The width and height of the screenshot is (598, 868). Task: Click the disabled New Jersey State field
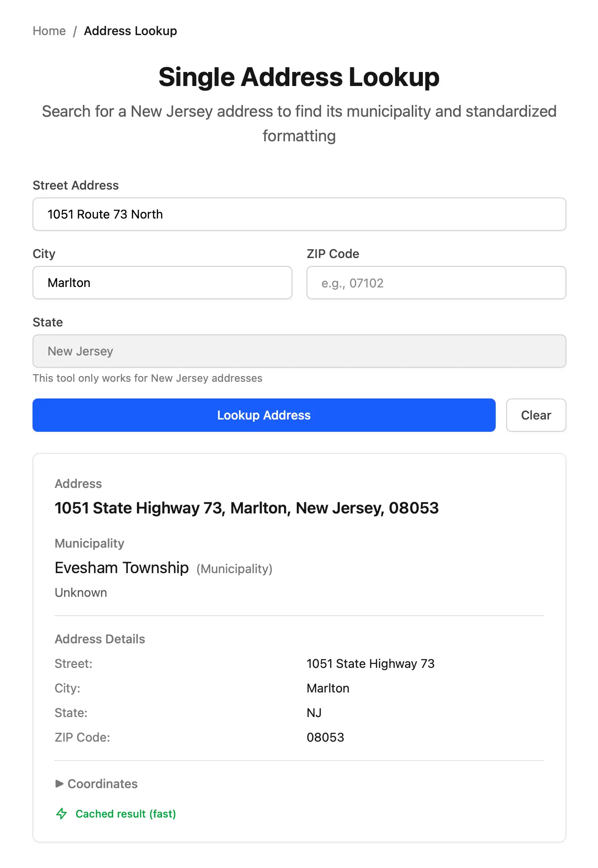click(299, 351)
